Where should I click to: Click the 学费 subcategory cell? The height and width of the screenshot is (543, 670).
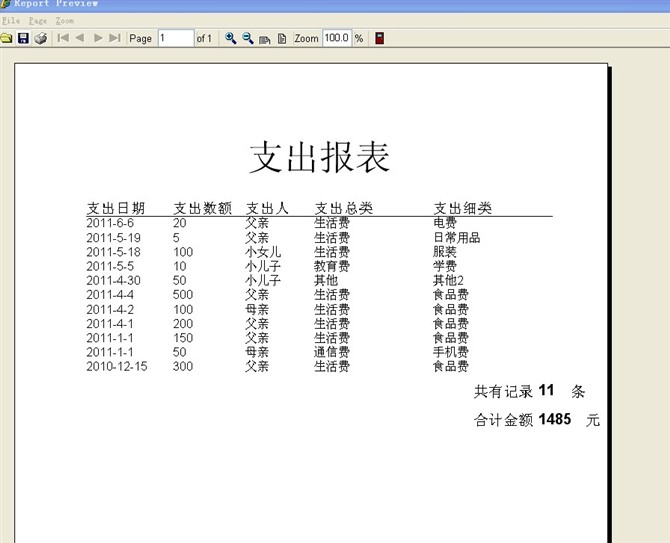click(445, 266)
